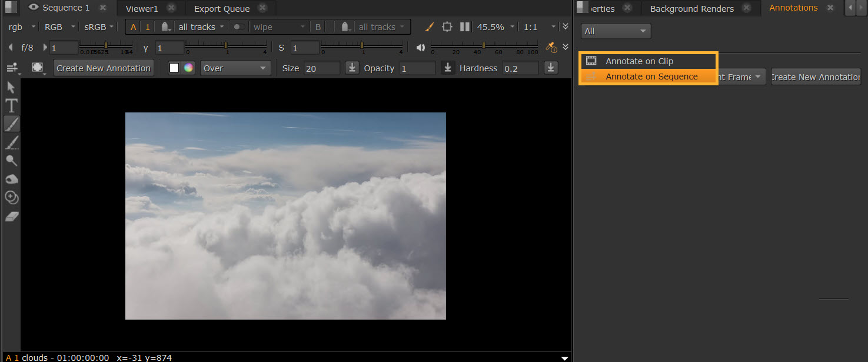Expand the Over blend mode dropdown
This screenshot has height=362, width=868.
pos(235,68)
